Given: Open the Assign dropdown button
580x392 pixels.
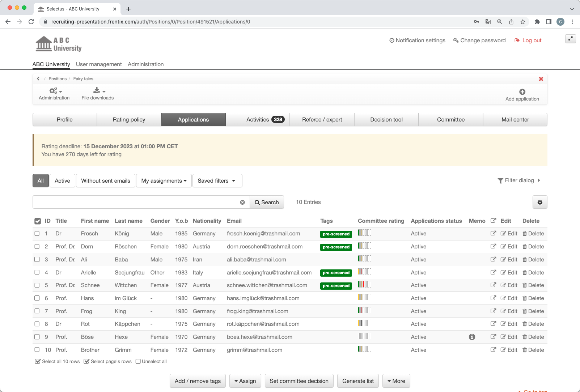Looking at the screenshot, I should coord(245,381).
